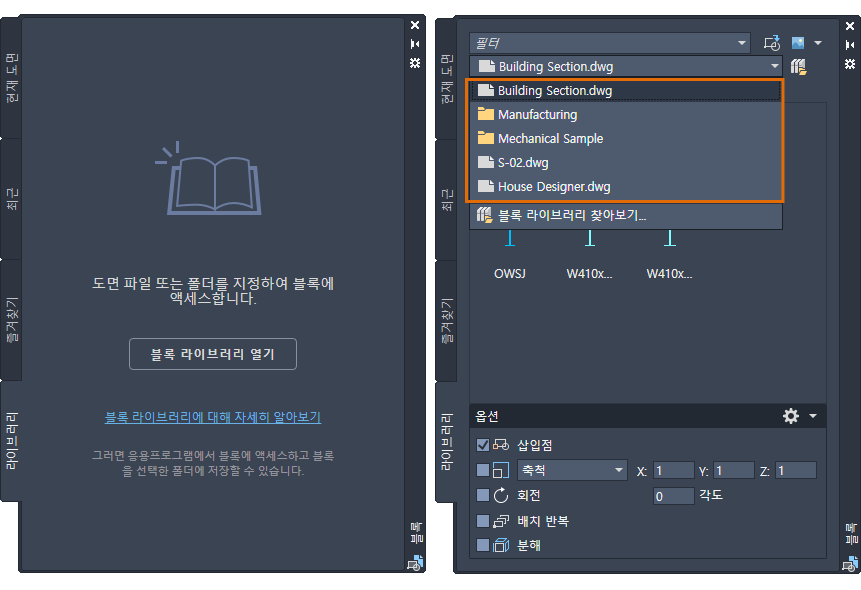This screenshot has width=861, height=590.
Task: Open the 블록 라이브러리에 대해 자세히 알아보기 link
Action: click(213, 417)
